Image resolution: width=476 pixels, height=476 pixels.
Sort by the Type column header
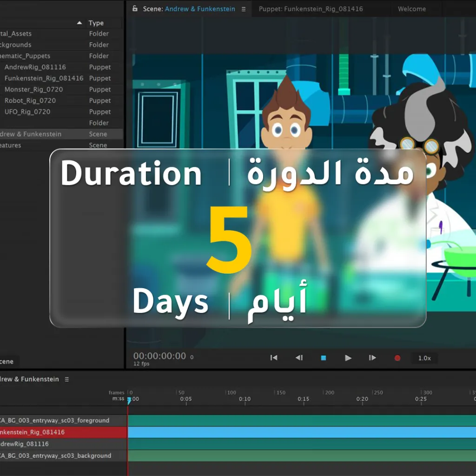pos(96,23)
